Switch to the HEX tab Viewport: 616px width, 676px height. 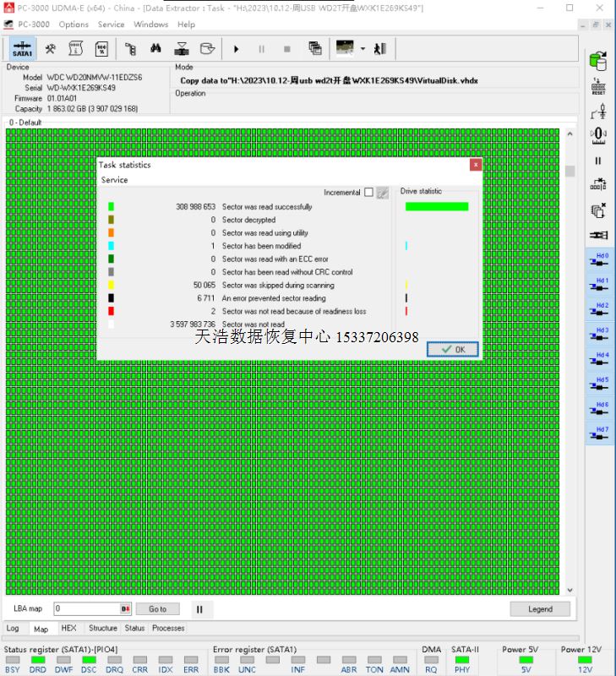click(x=68, y=628)
